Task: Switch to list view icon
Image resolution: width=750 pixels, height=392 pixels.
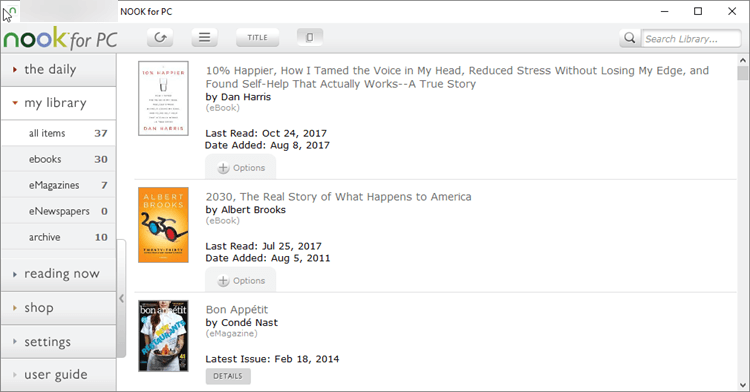Action: point(205,37)
